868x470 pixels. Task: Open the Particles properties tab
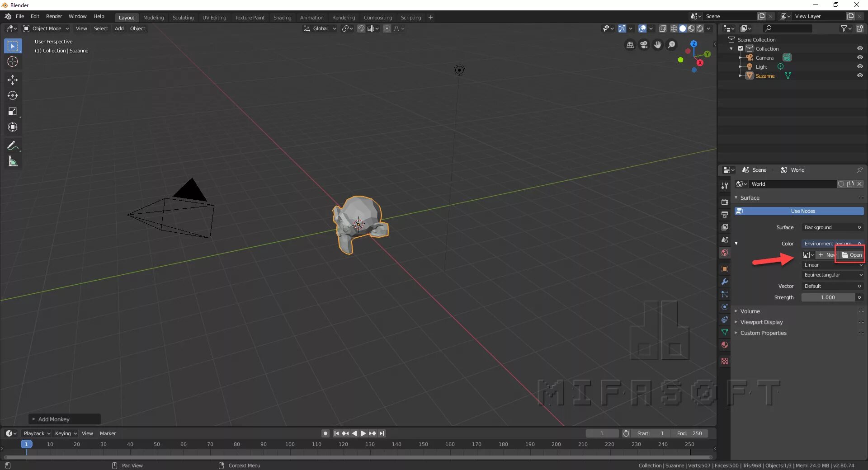click(725, 294)
